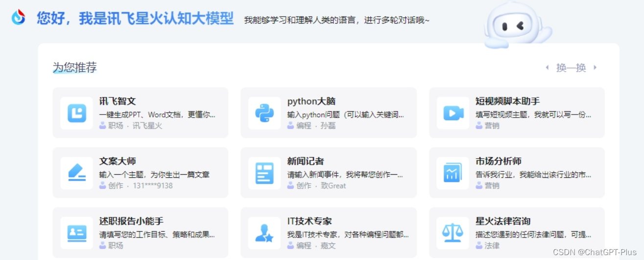Click the 市场分析师 chart icon

(x=453, y=173)
